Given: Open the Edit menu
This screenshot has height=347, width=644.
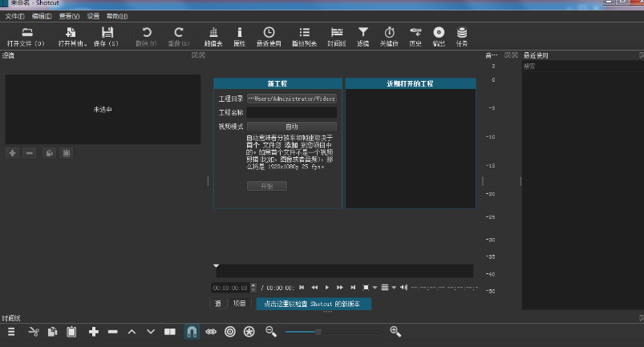Looking at the screenshot, I should (x=42, y=16).
